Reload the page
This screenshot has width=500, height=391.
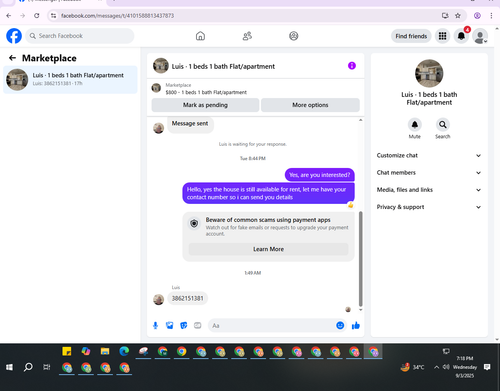[x=37, y=16]
